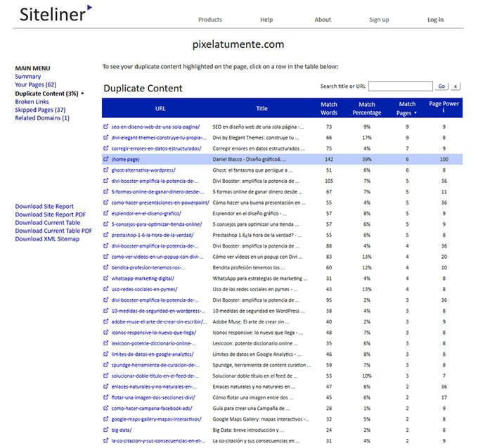Image resolution: width=478 pixels, height=448 pixels.
Task: Download Site Report
Action: coord(44,207)
